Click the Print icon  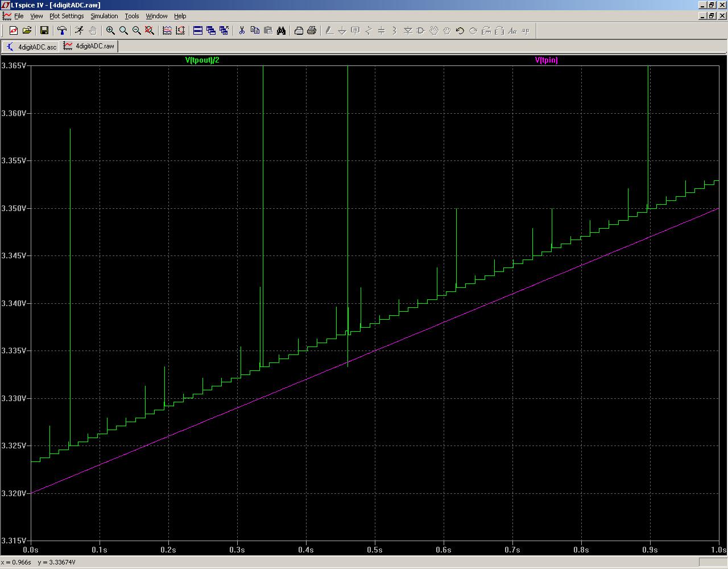312,31
